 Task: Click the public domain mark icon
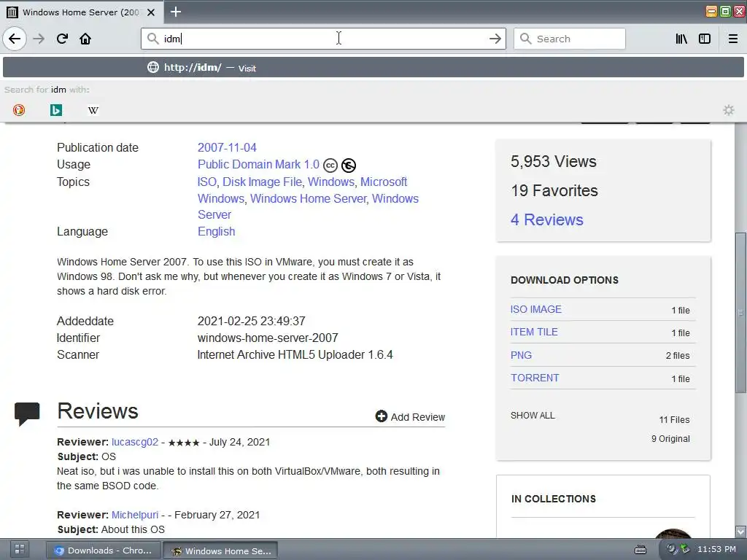click(x=348, y=166)
